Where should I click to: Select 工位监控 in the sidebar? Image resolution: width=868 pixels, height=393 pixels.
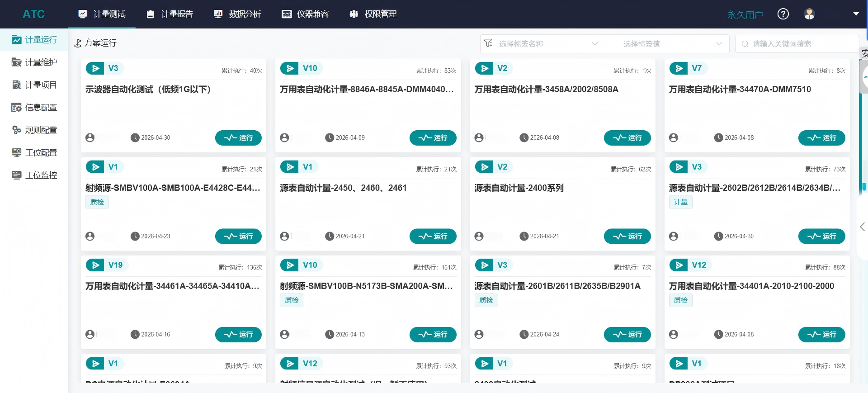34,175
